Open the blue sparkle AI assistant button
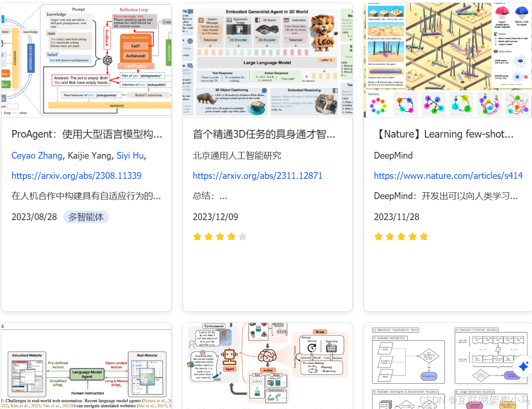Image resolution: width=532 pixels, height=409 pixels. (523, 366)
